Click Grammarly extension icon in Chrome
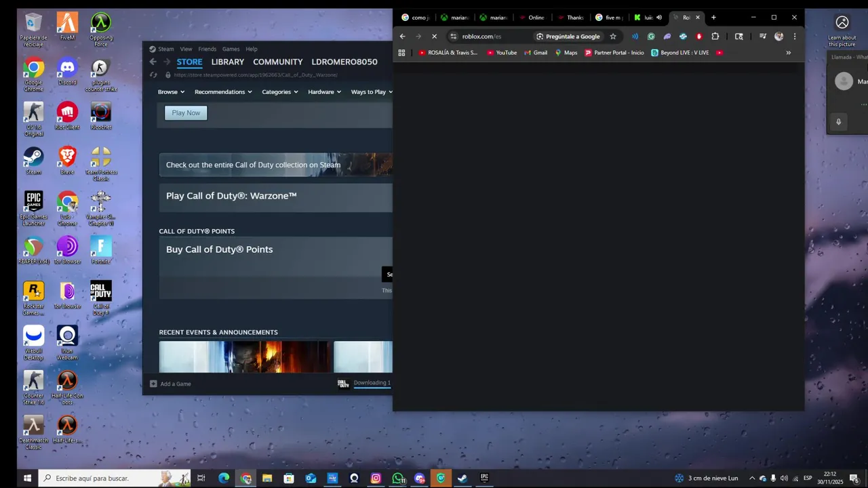868x488 pixels. tap(651, 37)
